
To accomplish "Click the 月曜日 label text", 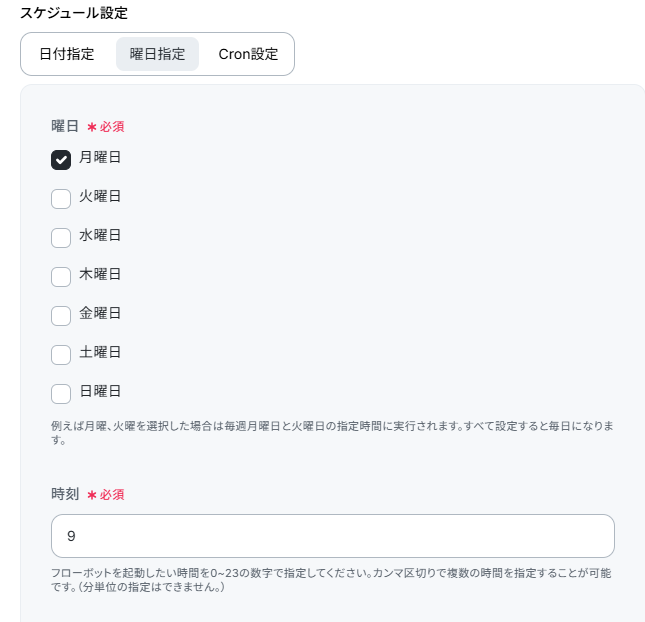I will pos(100,157).
